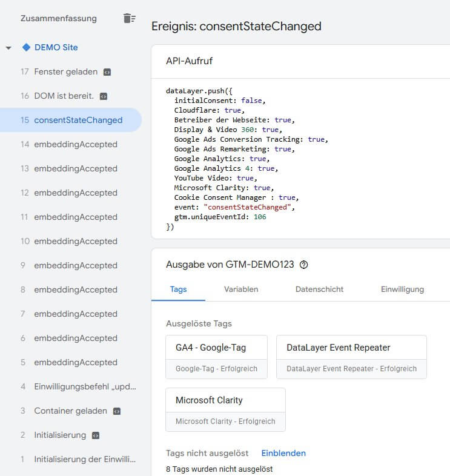Click code icon beside Container geladen

[x=117, y=411]
